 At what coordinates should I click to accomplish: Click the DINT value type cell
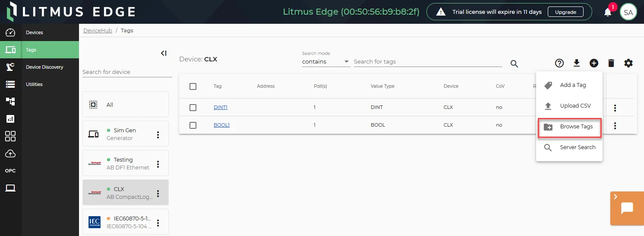coord(377,107)
